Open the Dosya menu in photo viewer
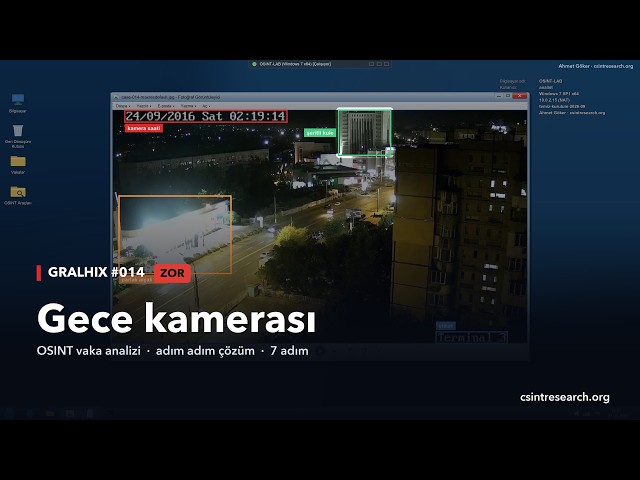The width and height of the screenshot is (640, 480). 122,106
